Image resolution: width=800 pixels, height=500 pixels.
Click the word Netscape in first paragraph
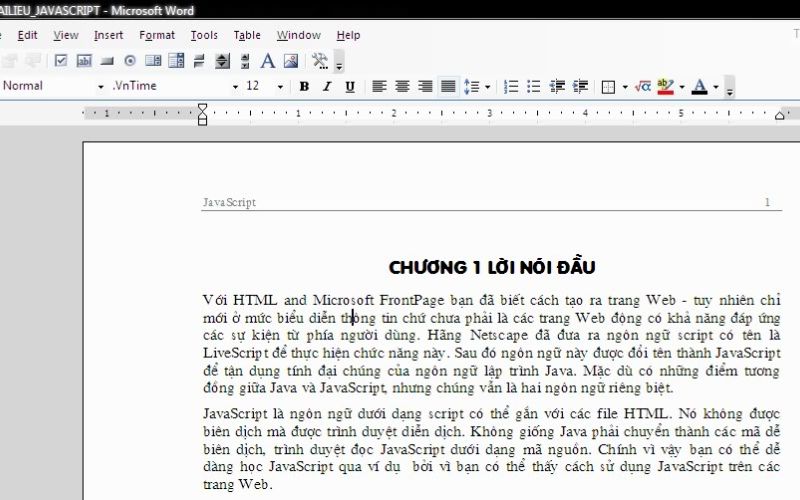click(x=499, y=335)
